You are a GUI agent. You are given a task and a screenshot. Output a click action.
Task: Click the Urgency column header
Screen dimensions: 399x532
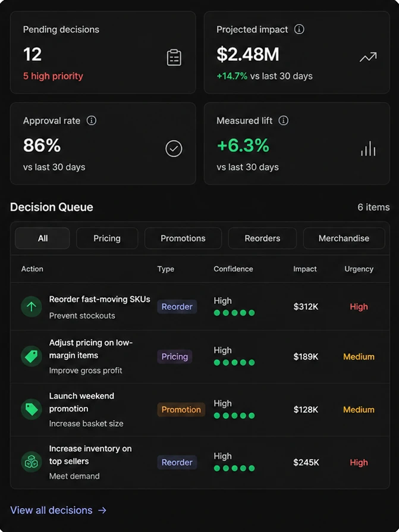tap(359, 269)
